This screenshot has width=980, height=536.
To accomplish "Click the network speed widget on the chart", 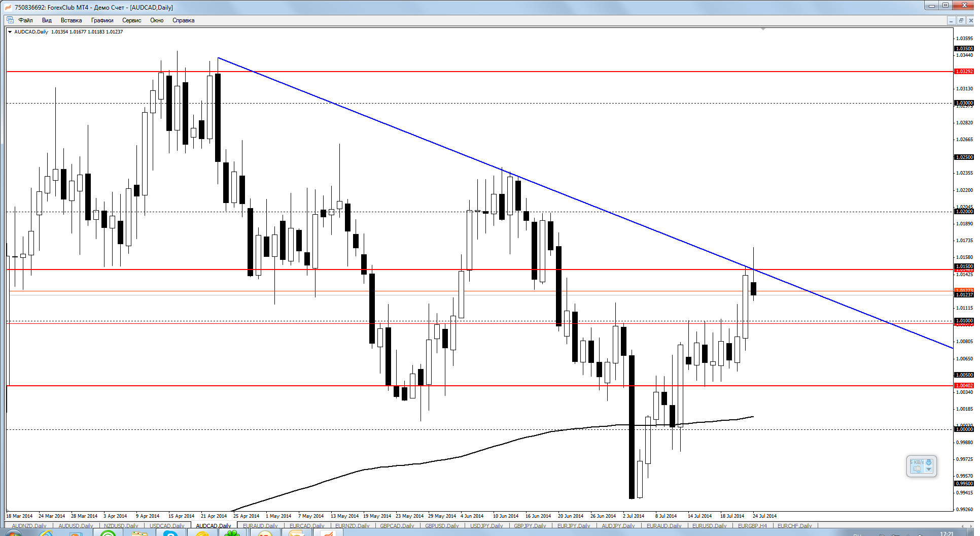I will tap(921, 466).
